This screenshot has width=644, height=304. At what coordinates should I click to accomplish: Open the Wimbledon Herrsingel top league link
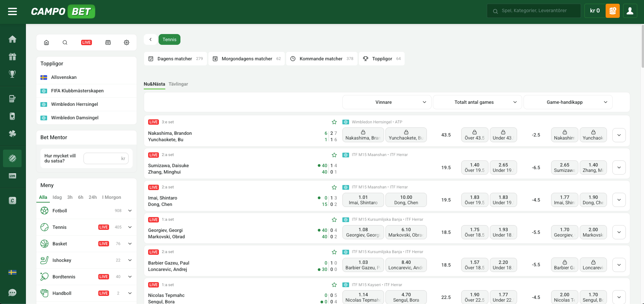74,104
